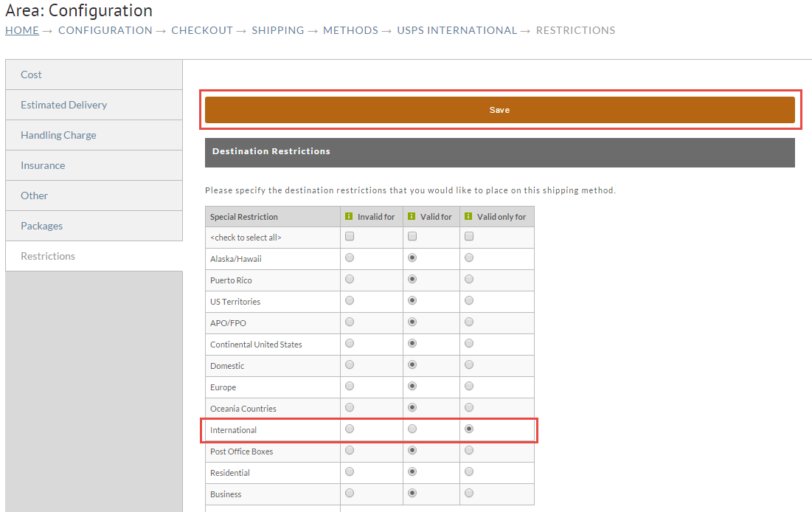Set Alaska/Hawaii to Invalid for
This screenshot has height=512, width=812.
pyautogui.click(x=350, y=257)
